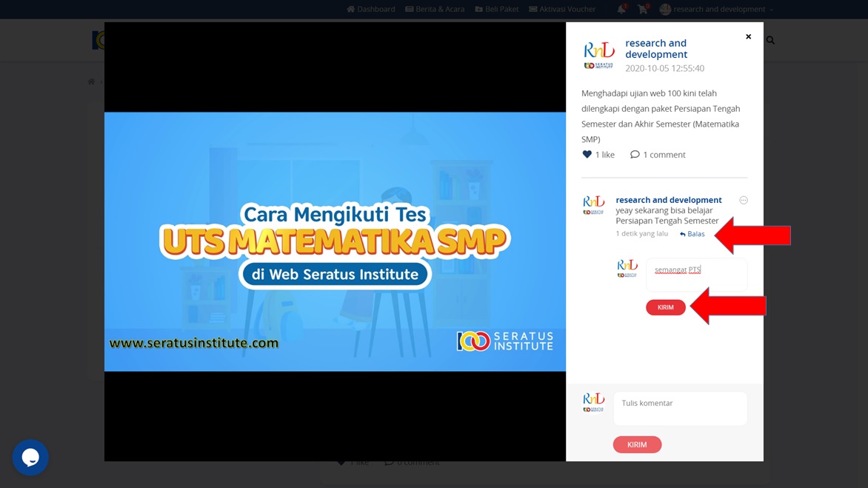Click the RnD avatar in the post header
Image resolution: width=868 pixels, height=488 pixels.
coord(599,56)
